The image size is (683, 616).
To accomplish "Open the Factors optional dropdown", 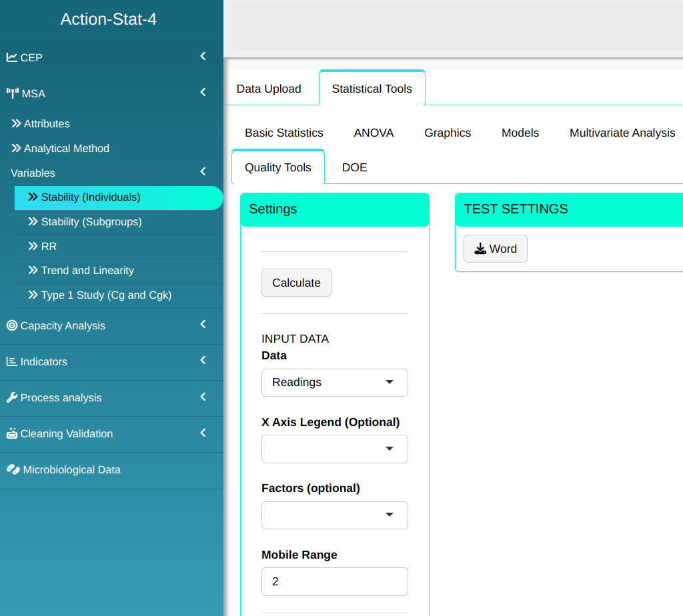I will (334, 515).
